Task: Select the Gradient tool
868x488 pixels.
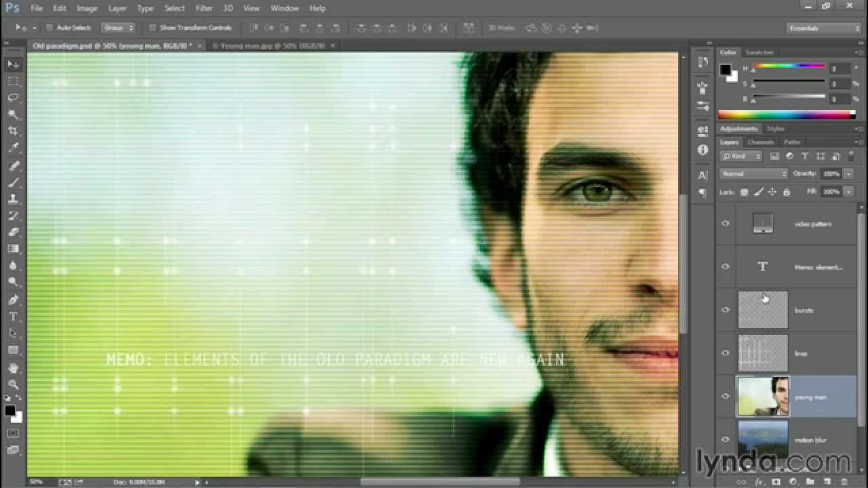Action: 13,249
